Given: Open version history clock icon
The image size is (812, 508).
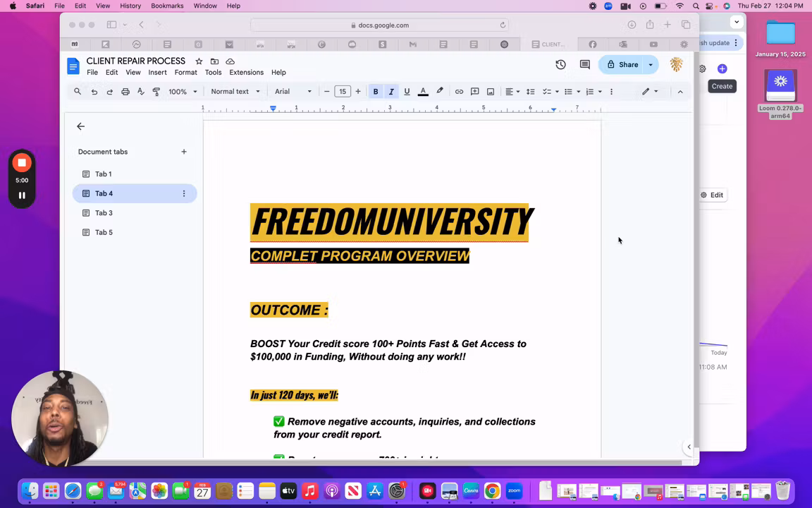Looking at the screenshot, I should 560,65.
